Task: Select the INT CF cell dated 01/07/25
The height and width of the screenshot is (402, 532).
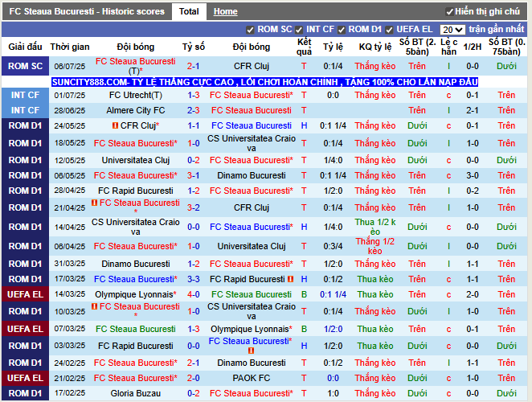Action: click(x=26, y=95)
